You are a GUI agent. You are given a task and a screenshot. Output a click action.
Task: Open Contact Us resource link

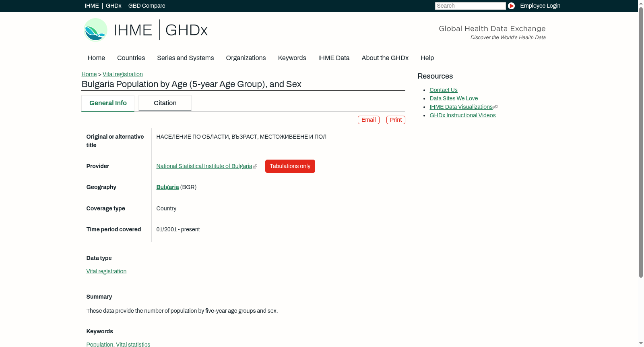pyautogui.click(x=444, y=90)
